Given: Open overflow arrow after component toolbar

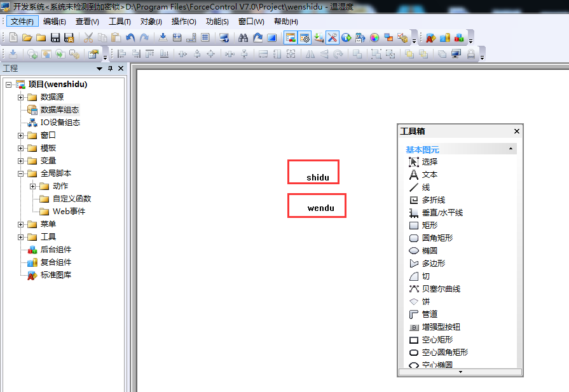Looking at the screenshot, I should pyautogui.click(x=470, y=41).
